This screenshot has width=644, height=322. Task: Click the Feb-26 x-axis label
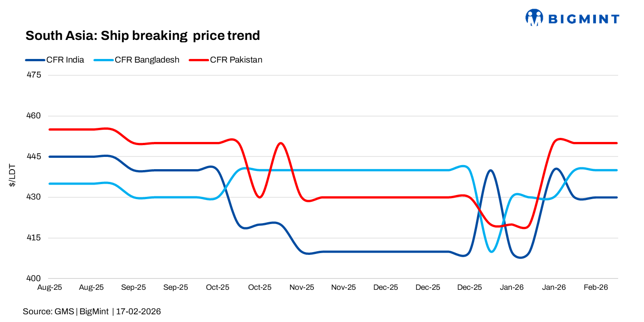(x=595, y=288)
